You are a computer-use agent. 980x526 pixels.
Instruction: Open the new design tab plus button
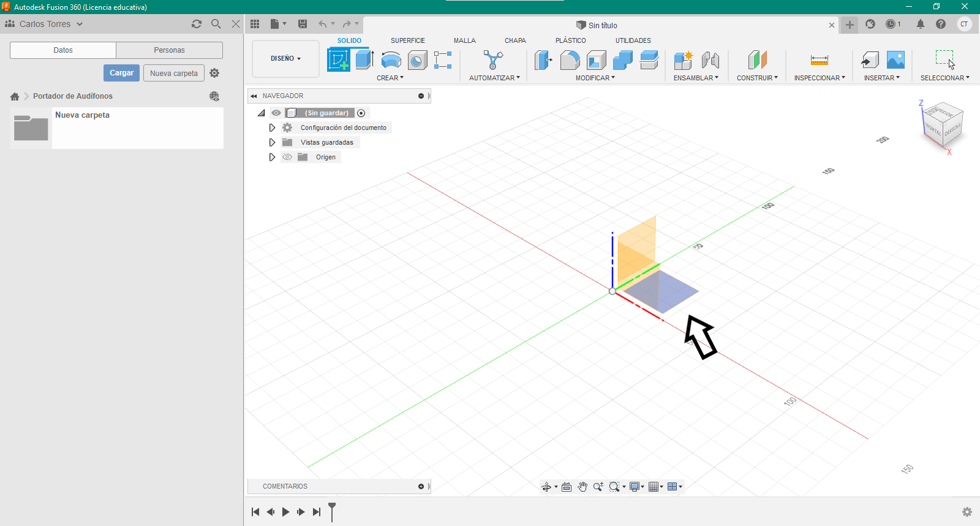tap(850, 25)
